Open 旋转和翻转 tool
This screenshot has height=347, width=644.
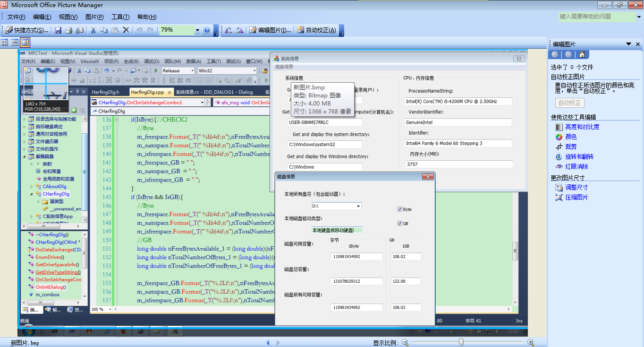click(x=575, y=156)
